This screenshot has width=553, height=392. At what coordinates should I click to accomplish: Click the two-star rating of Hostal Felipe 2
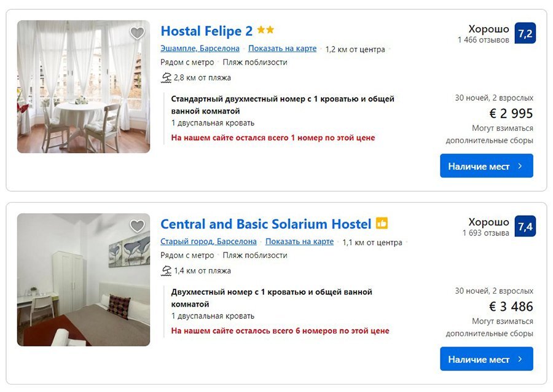click(265, 30)
